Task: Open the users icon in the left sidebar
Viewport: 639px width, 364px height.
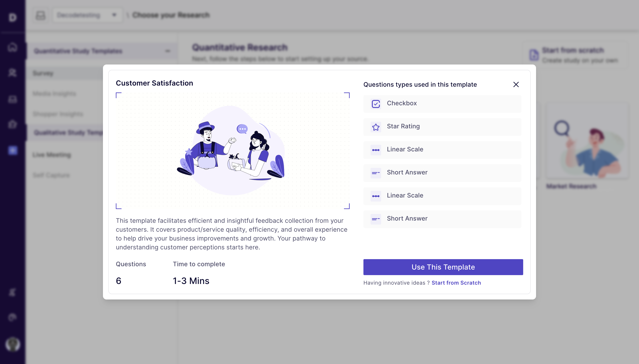Action: click(x=12, y=72)
